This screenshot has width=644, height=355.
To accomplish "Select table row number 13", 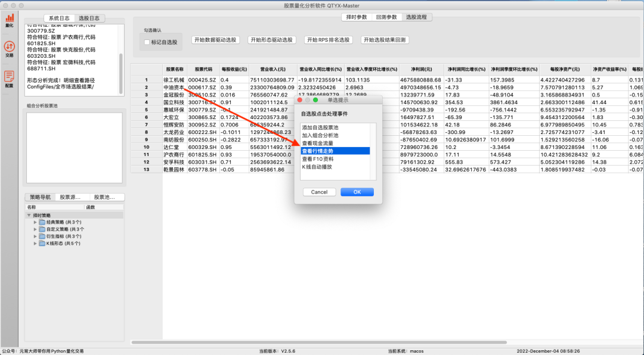I will pos(146,170).
